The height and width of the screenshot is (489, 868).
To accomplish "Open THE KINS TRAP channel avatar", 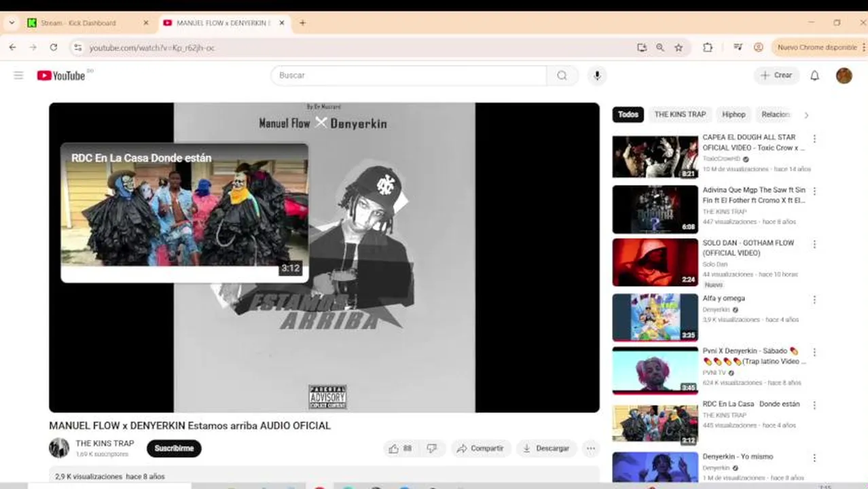I will point(59,448).
